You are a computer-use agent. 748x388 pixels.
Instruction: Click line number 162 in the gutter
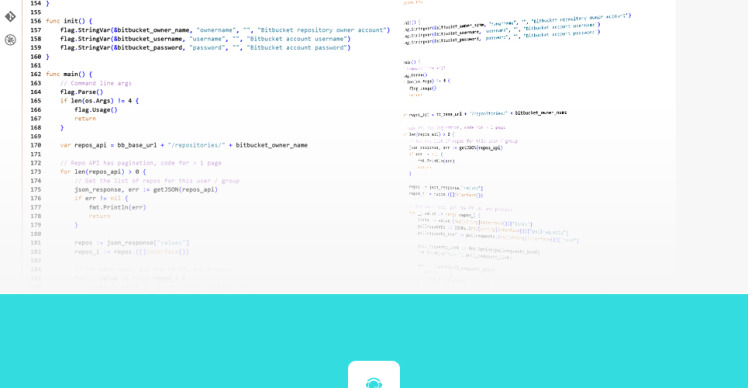(35, 74)
